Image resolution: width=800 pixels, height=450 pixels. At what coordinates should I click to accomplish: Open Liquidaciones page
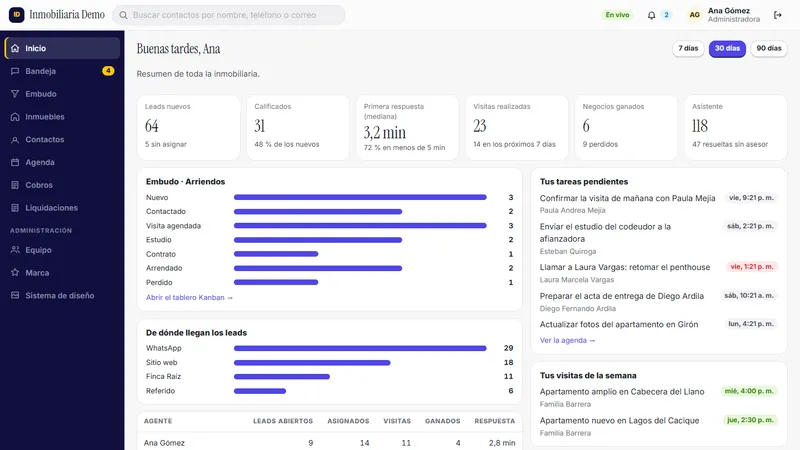[62, 208]
